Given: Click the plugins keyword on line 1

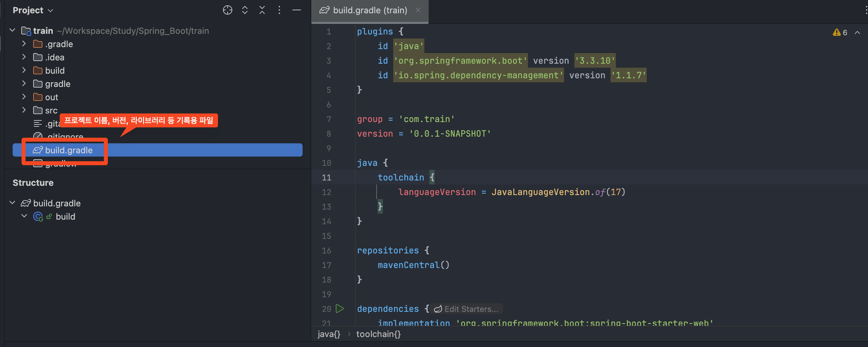Looking at the screenshot, I should tap(375, 32).
